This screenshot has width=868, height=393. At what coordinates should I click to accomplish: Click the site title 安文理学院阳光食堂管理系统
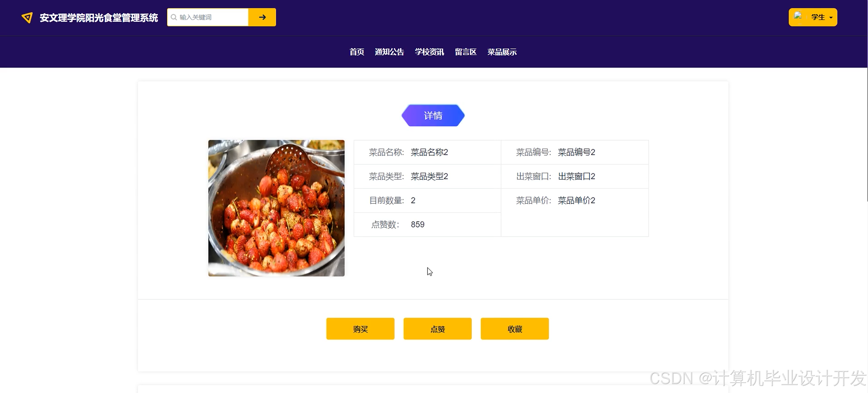pos(99,18)
